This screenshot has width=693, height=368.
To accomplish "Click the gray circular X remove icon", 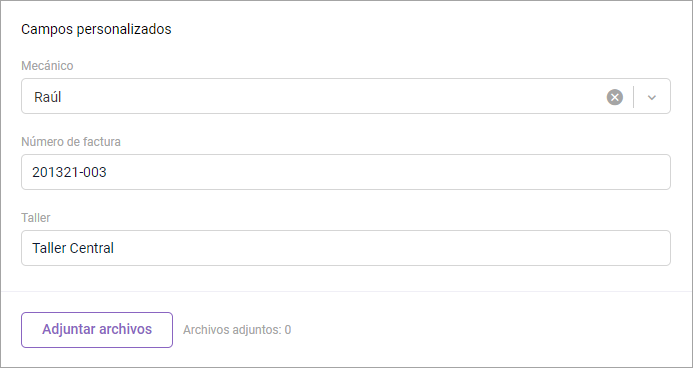I will 614,97.
